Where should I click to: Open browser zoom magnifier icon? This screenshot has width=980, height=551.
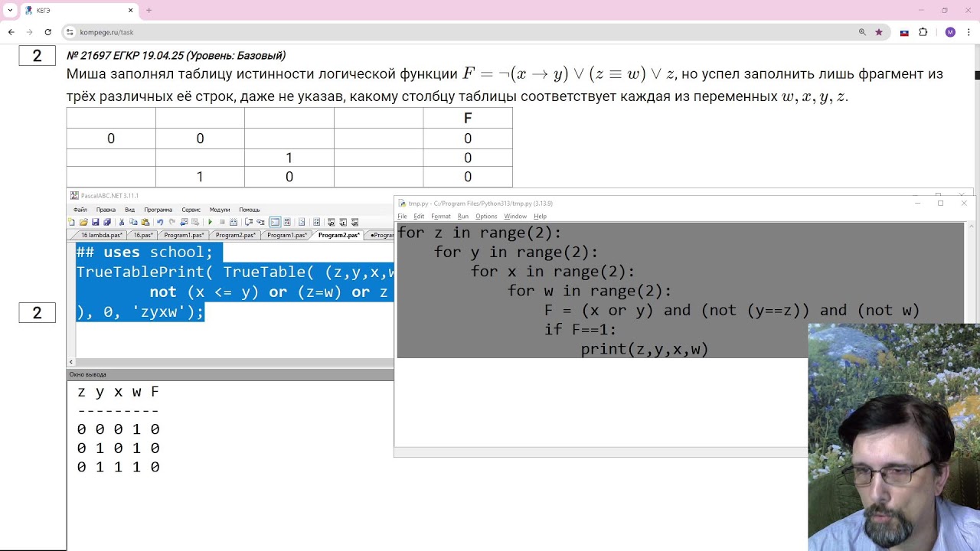[862, 32]
